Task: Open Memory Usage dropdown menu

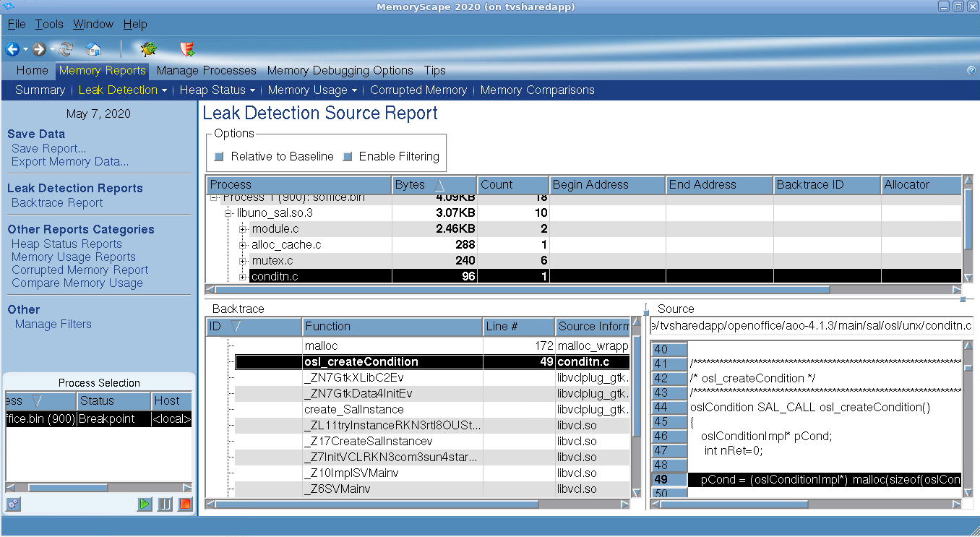Action: pos(354,90)
